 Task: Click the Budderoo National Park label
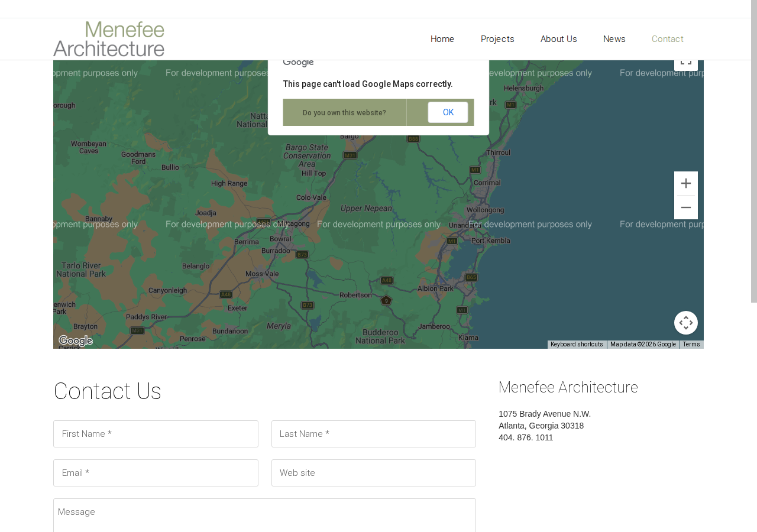click(380, 336)
